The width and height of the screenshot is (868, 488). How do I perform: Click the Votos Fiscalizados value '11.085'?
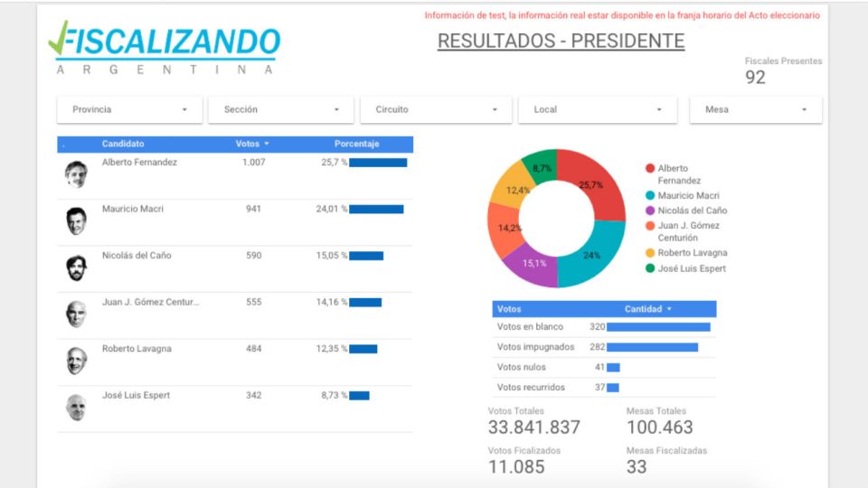(x=516, y=467)
